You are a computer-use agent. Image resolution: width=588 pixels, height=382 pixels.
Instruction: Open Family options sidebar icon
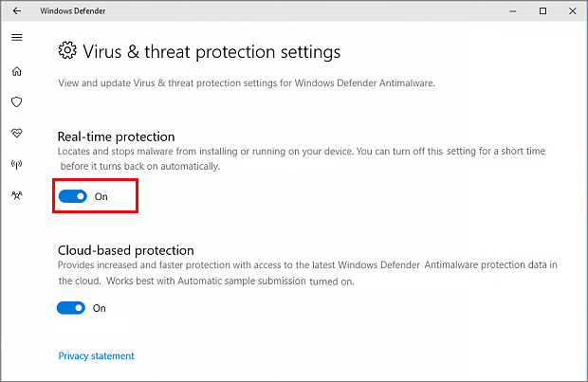16,195
